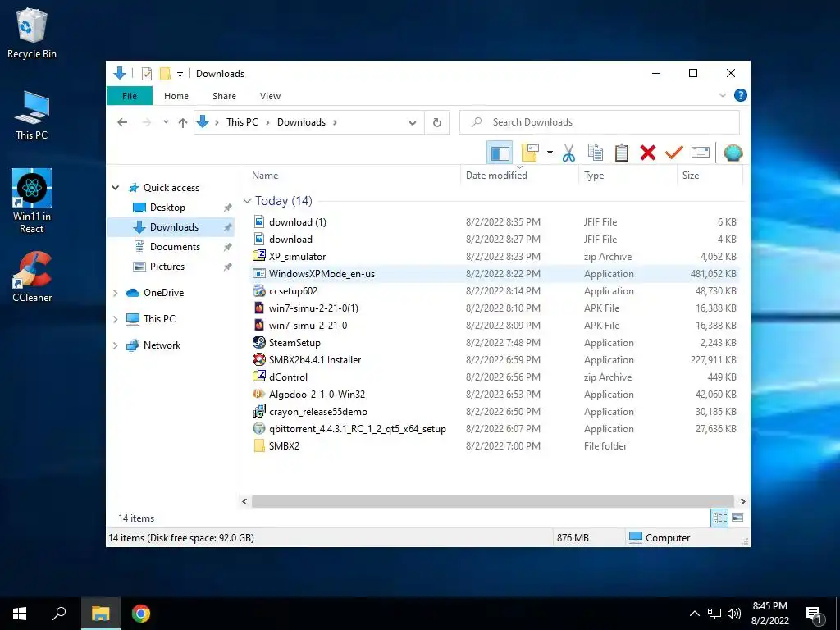Collapse the Quick access tree node
The height and width of the screenshot is (630, 840).
tap(115, 188)
